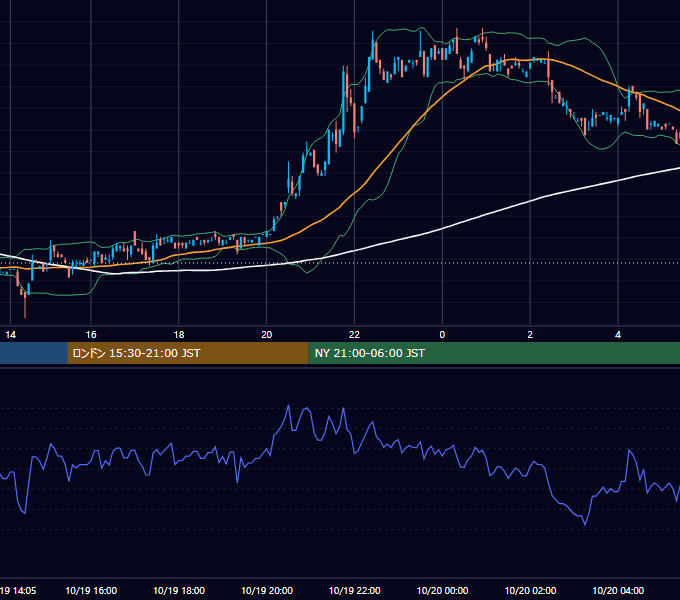The image size is (680, 600).
Task: Click the 10/19 20:00 date label
Action: pos(267,590)
